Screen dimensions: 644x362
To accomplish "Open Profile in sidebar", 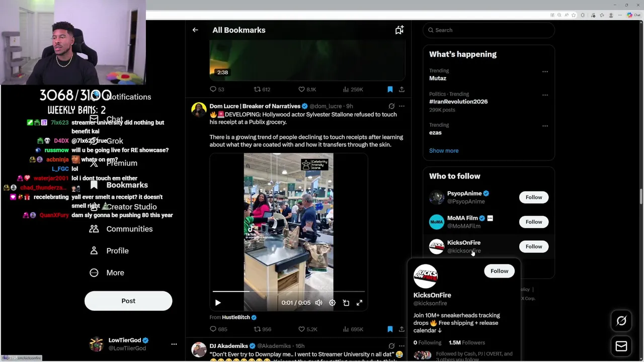I will pos(110,251).
